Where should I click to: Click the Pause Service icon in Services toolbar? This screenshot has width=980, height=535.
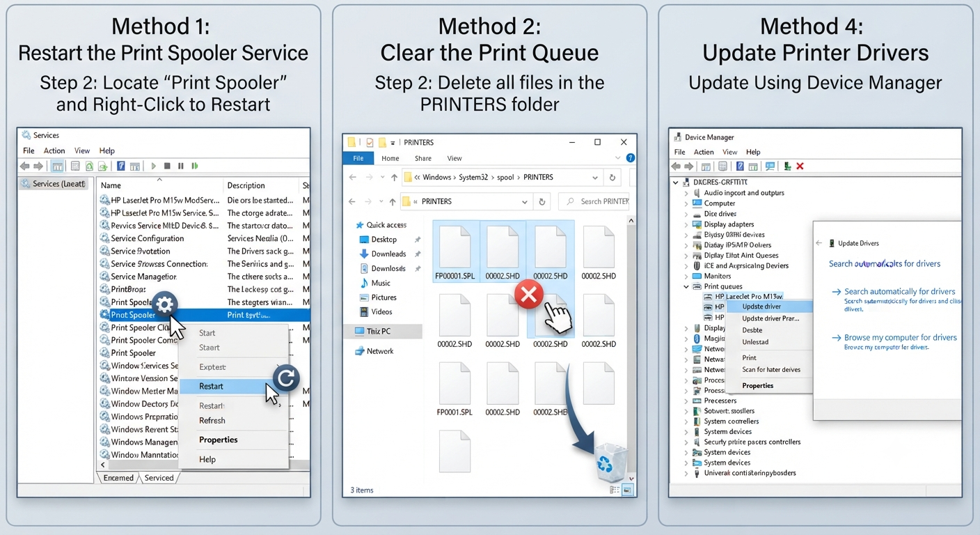181,166
